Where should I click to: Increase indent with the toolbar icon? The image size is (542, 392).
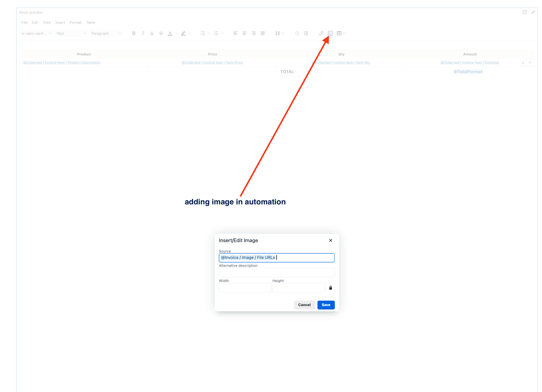point(306,34)
